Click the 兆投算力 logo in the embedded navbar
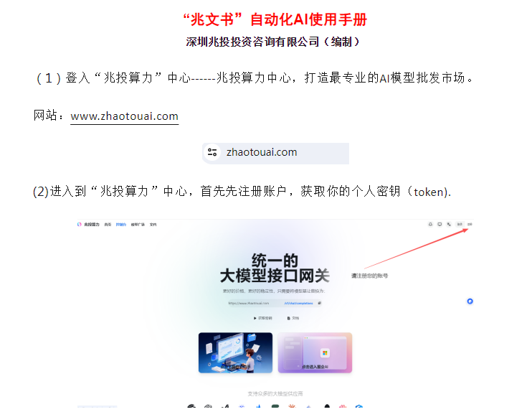Viewport: 532px width, 412px height. (x=88, y=225)
